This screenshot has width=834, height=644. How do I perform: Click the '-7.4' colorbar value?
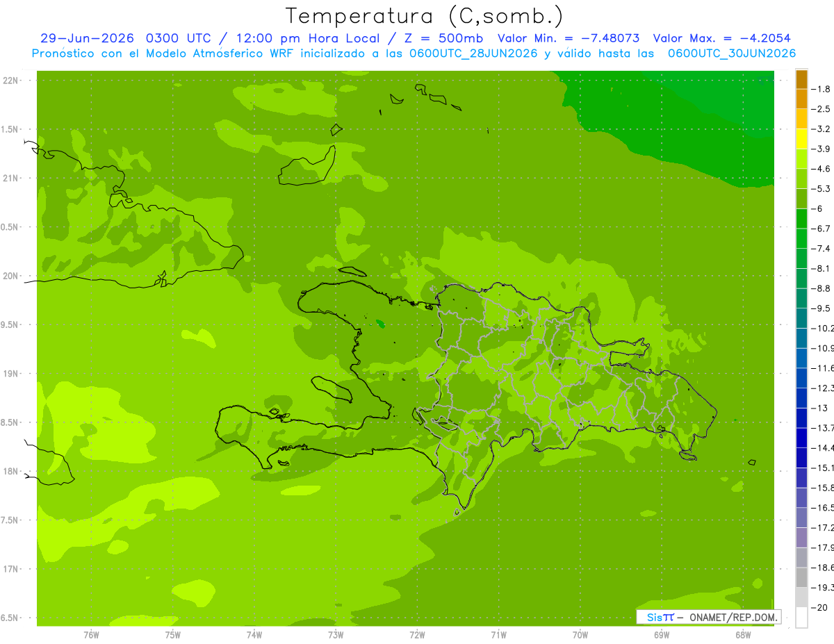(x=821, y=249)
